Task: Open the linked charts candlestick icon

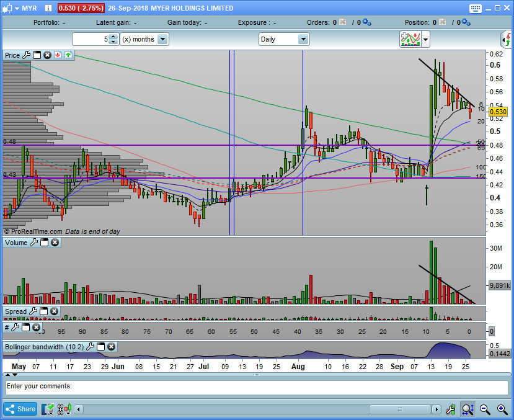Action: [64, 409]
